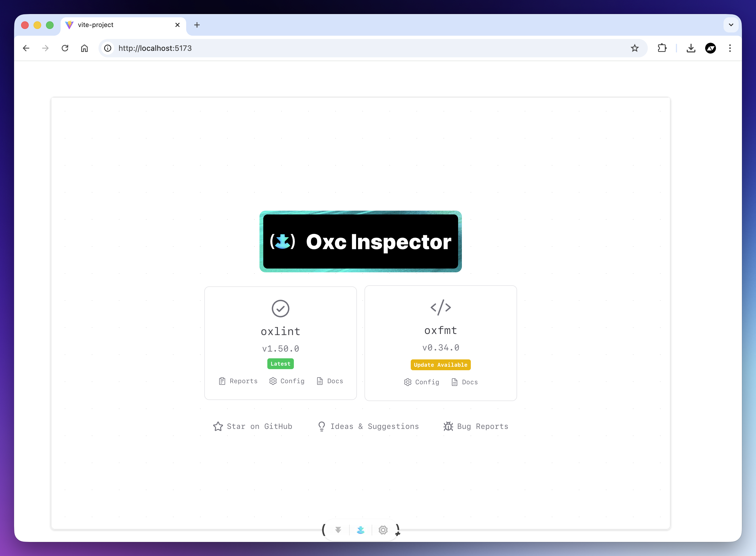Click the Star on GitHub link
This screenshot has height=556, width=756.
[252, 426]
